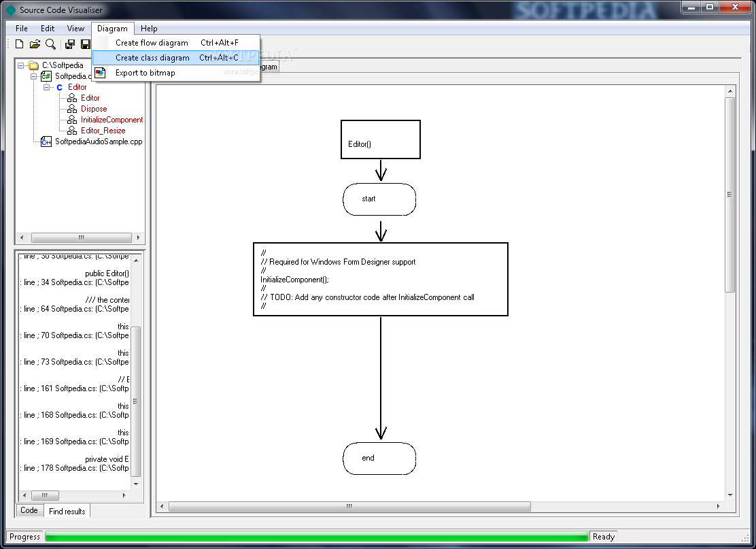Click the C# file icon for Softpedia.cs
The width and height of the screenshot is (756, 549).
coord(46,76)
